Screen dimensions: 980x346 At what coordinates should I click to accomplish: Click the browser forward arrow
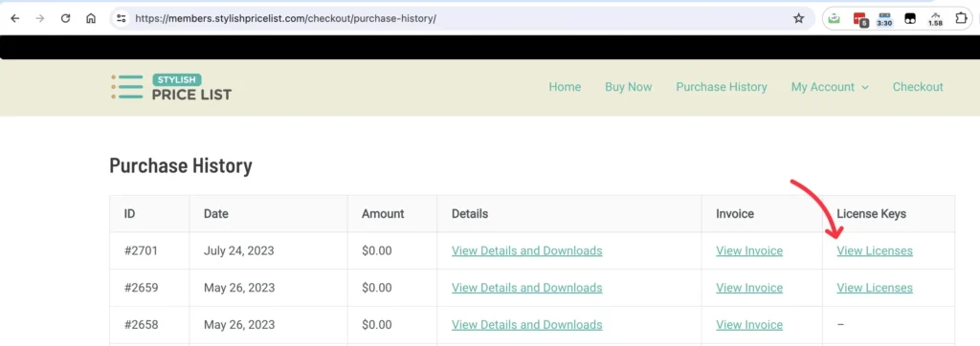click(40, 19)
